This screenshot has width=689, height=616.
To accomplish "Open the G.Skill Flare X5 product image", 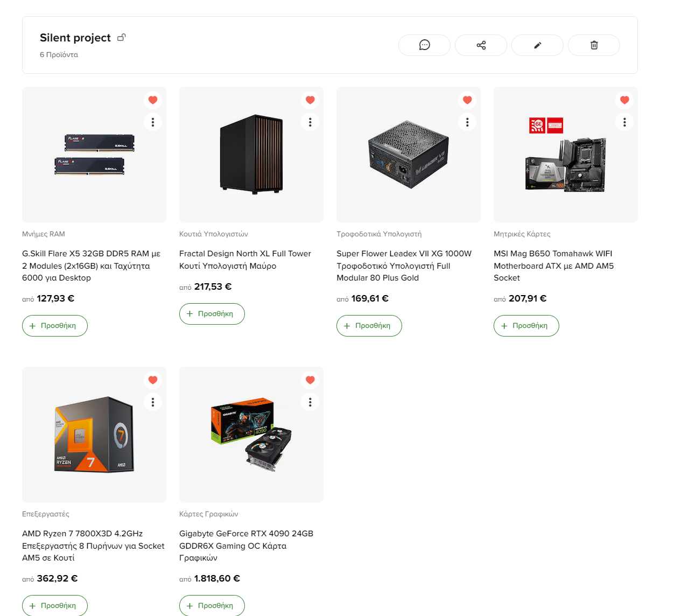I will click(94, 155).
